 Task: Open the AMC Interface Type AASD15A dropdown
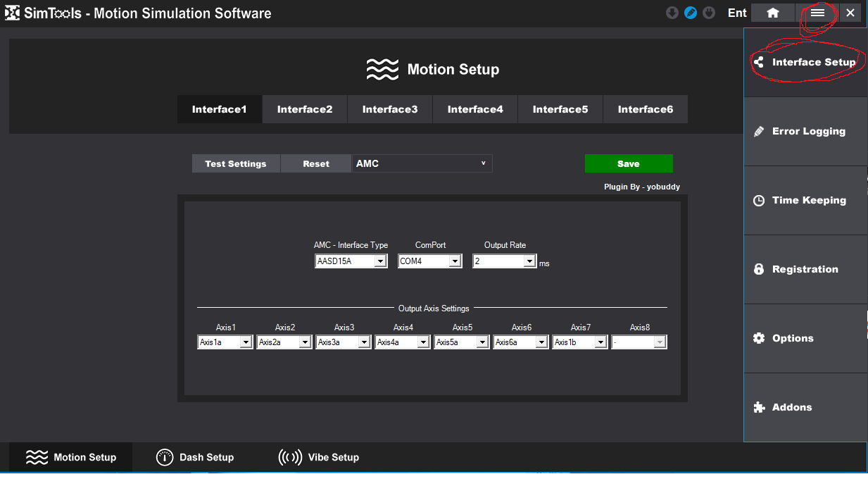tap(351, 261)
